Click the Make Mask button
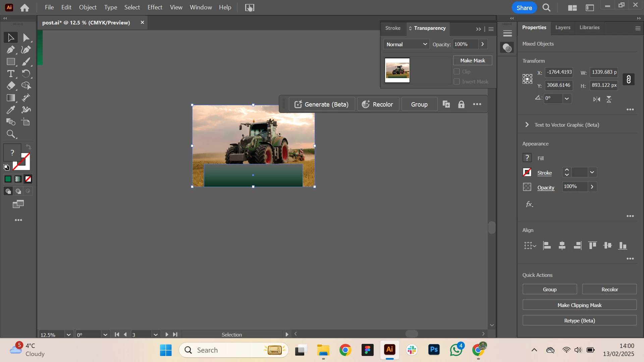The image size is (644, 362). pyautogui.click(x=472, y=60)
